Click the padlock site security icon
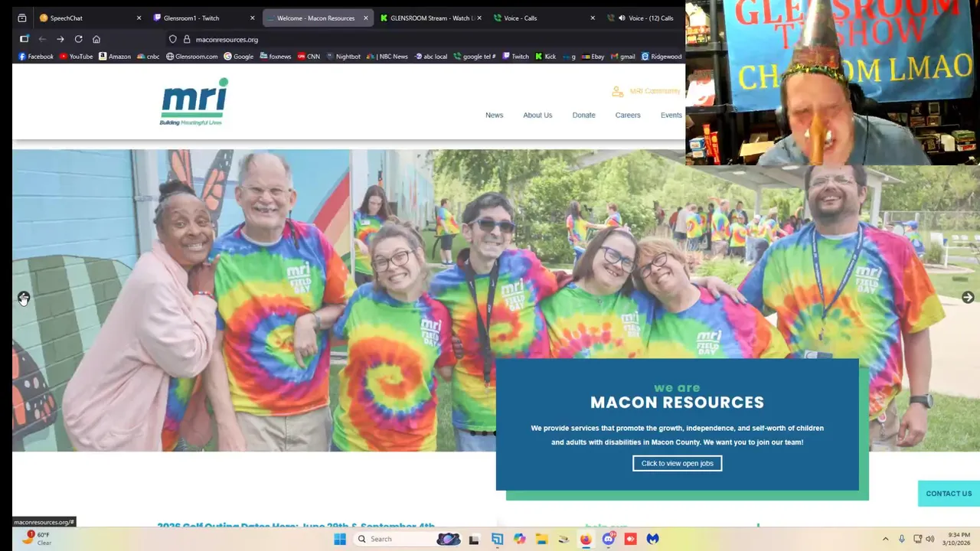This screenshot has height=551, width=980. pos(186,39)
